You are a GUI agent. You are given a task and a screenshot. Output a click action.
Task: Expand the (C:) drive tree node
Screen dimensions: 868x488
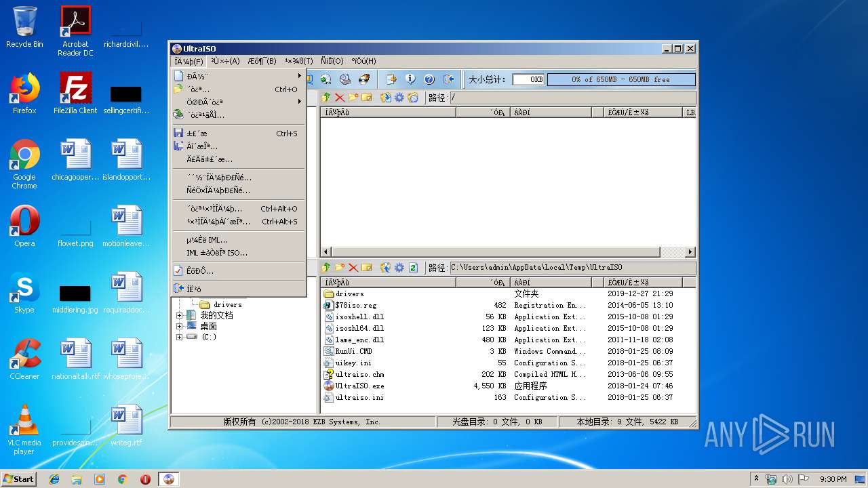(x=179, y=337)
